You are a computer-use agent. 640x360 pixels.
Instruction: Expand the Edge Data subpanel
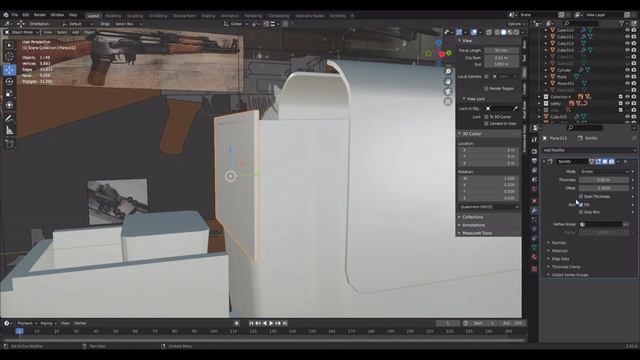tap(559, 259)
